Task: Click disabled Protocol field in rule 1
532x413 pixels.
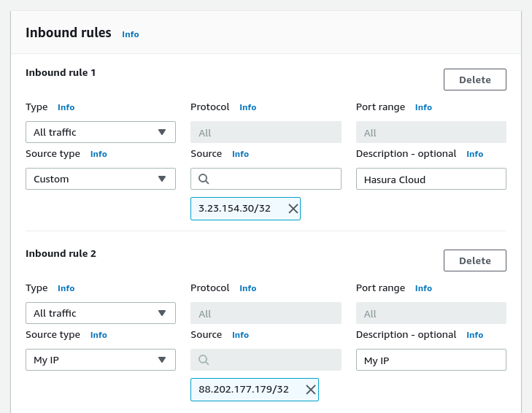Action: pos(266,132)
